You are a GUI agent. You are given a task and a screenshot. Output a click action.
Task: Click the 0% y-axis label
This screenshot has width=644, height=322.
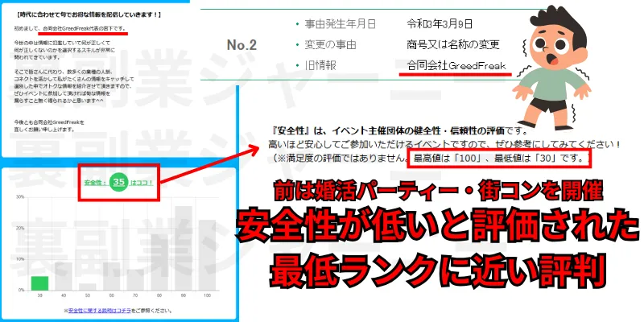[21, 290]
